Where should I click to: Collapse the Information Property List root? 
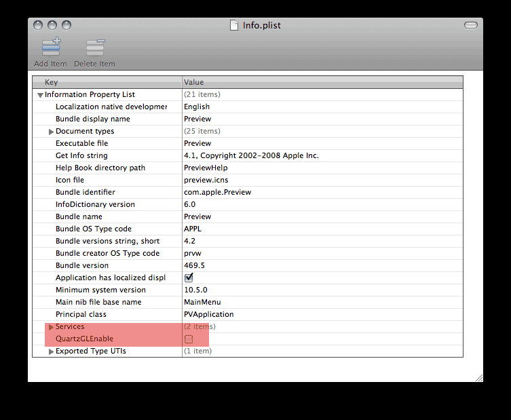[41, 95]
